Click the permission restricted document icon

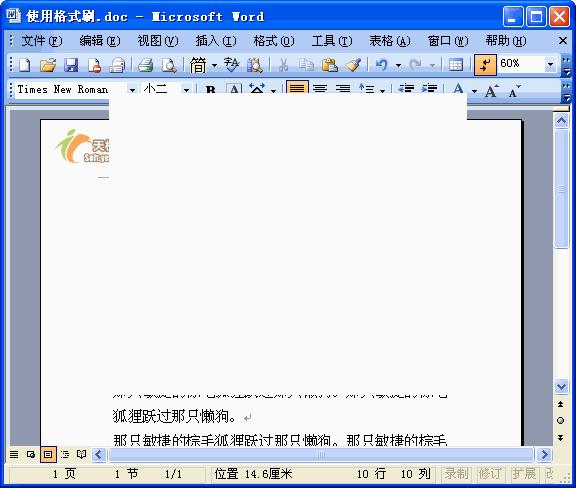(x=94, y=65)
